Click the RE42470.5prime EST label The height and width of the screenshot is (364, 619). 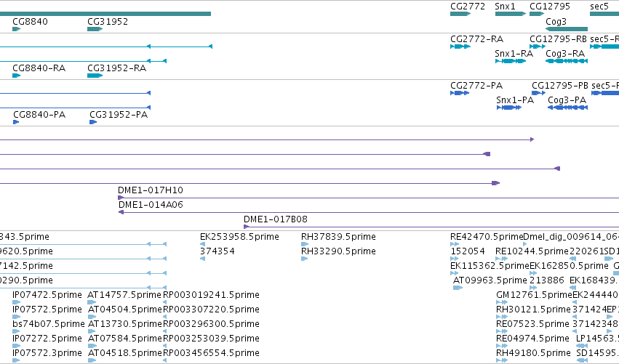coord(487,237)
